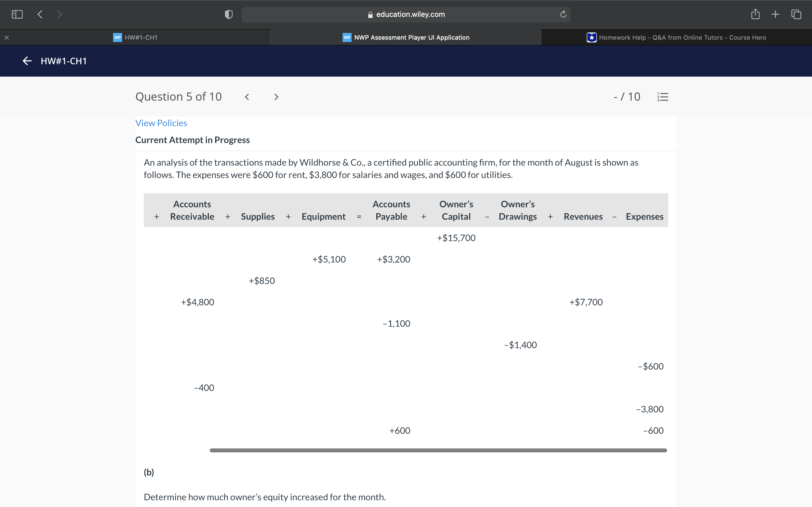Click the question list icon
Screen dimensions: 812x507
663,97
